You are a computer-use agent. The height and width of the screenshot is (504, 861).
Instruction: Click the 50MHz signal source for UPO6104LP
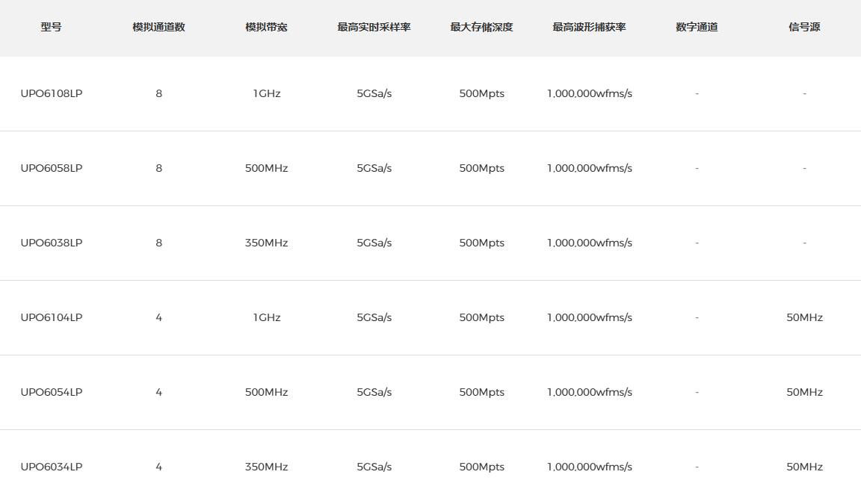(804, 317)
